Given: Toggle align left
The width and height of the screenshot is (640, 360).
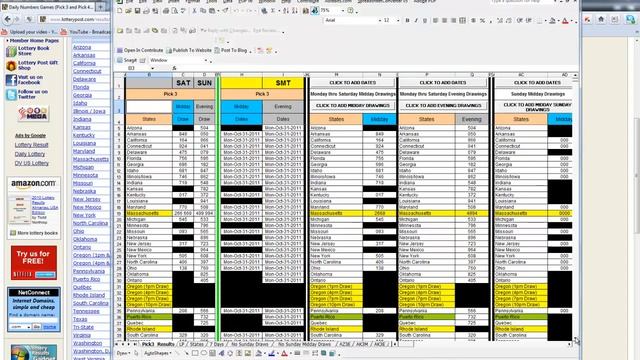Looking at the screenshot, I should point(435,20).
